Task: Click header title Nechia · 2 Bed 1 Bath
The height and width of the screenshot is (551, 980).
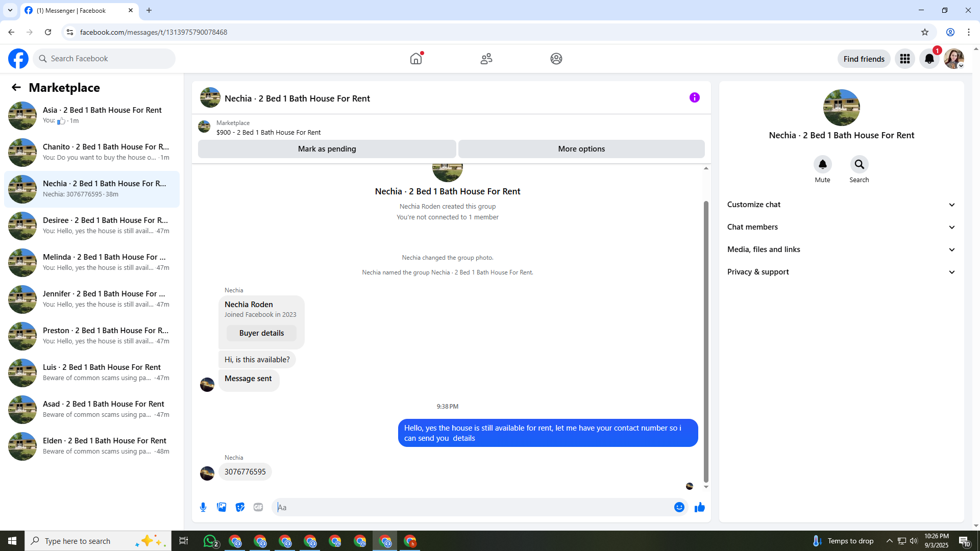Action: (x=297, y=98)
